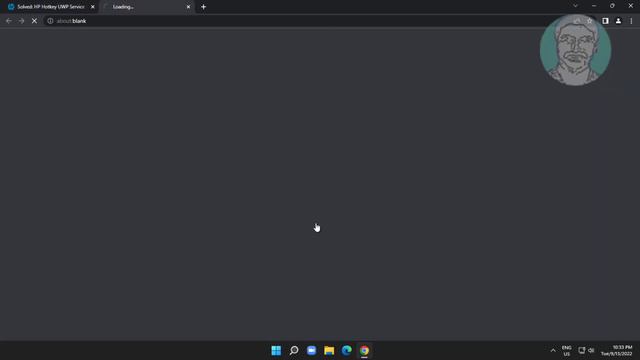Change the ENG US input language
The width and height of the screenshot is (640, 360).
pyautogui.click(x=567, y=351)
